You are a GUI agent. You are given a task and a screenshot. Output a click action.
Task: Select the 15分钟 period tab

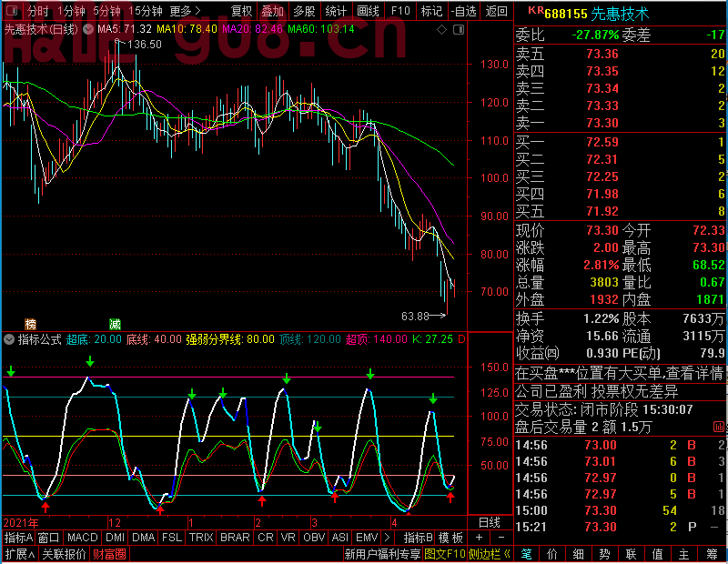[x=145, y=11]
